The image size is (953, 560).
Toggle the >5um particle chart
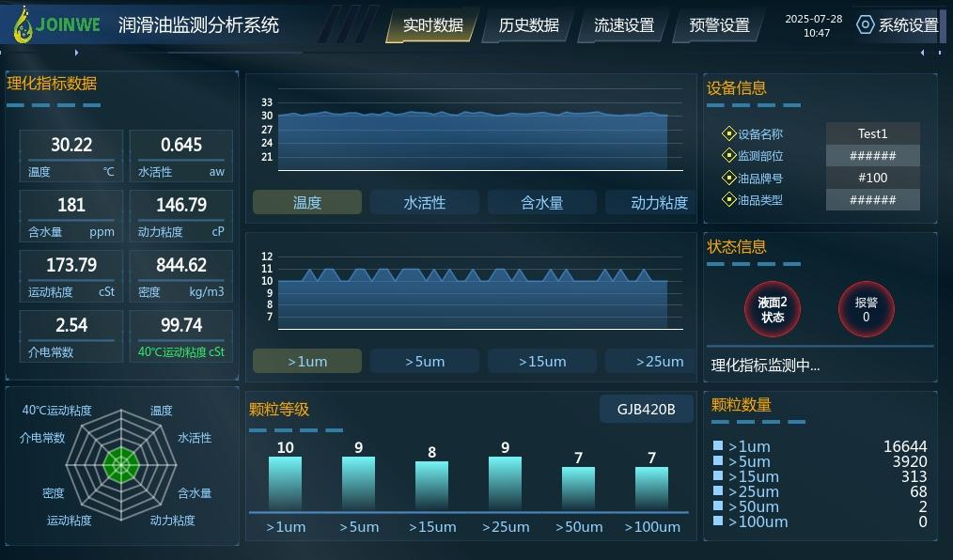click(424, 361)
